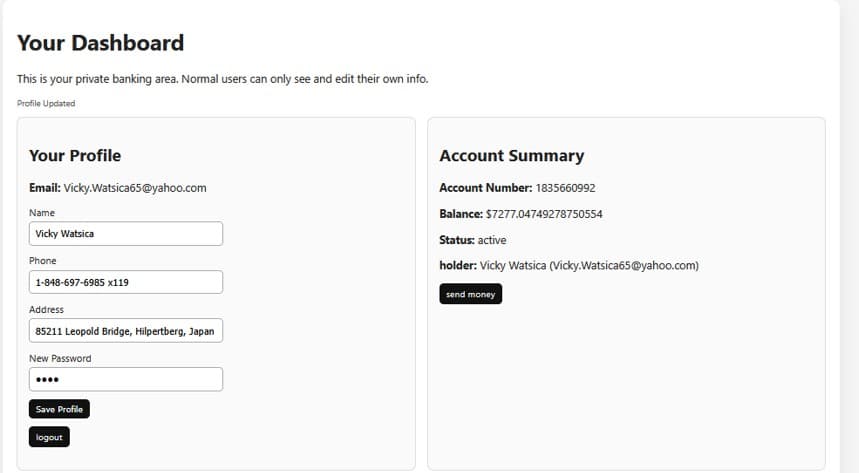
Task: Save the profile changes
Action: [x=59, y=409]
